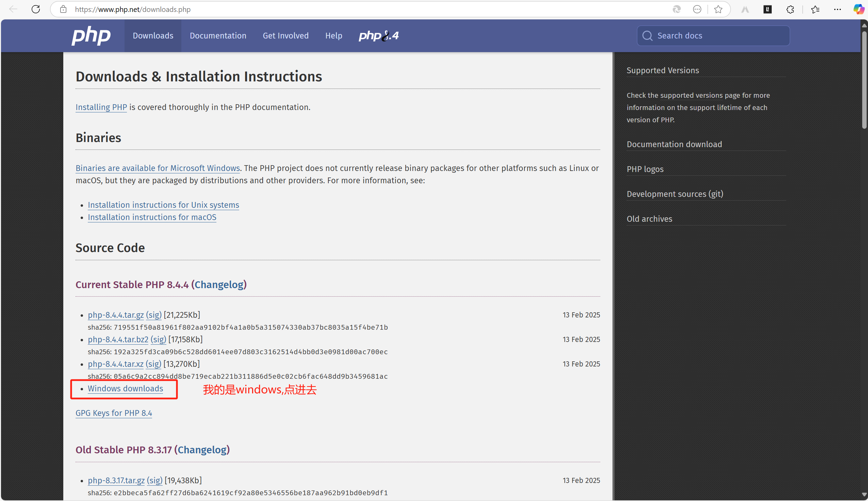
Task: Open the Windows downloads link
Action: click(x=125, y=389)
